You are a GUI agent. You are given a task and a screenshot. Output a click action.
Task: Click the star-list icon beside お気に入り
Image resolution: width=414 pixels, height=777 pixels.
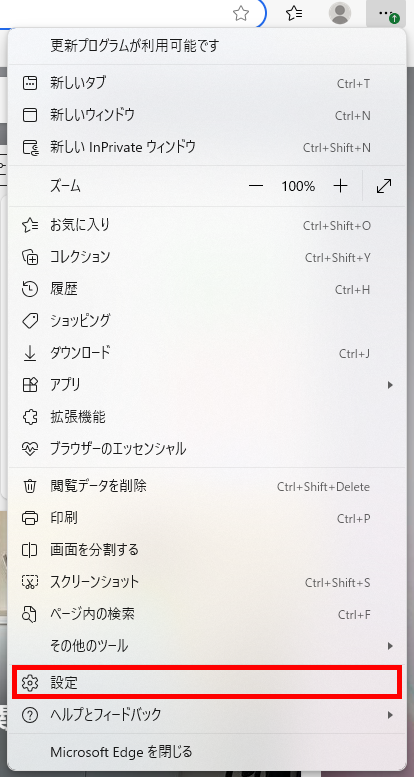[30, 225]
